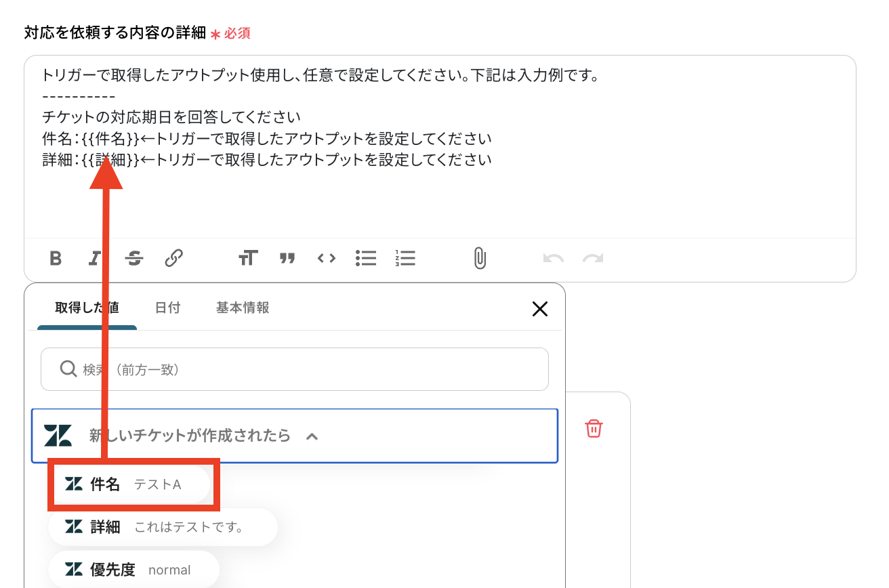Image resolution: width=889 pixels, height=588 pixels.
Task: Click the red trash delete icon
Action: coord(594,428)
